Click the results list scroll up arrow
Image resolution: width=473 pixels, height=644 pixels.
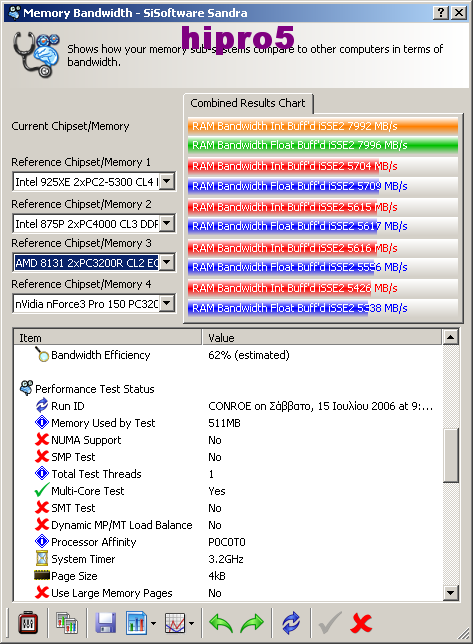coord(451,337)
